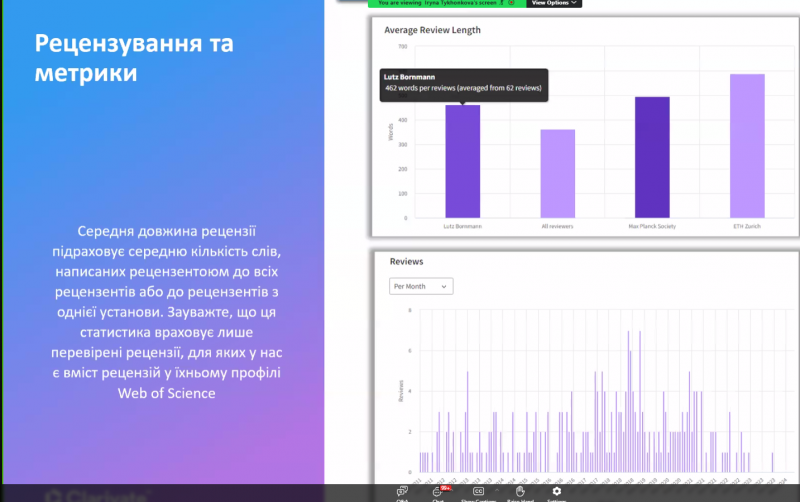The height and width of the screenshot is (502, 800).
Task: Click the ETH Zurich bar
Action: point(747,146)
